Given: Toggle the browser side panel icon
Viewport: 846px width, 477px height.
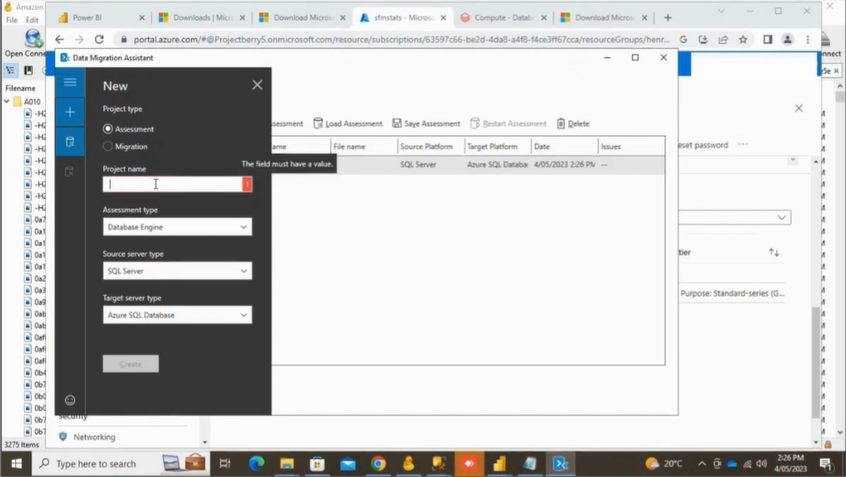Looking at the screenshot, I should click(x=768, y=39).
